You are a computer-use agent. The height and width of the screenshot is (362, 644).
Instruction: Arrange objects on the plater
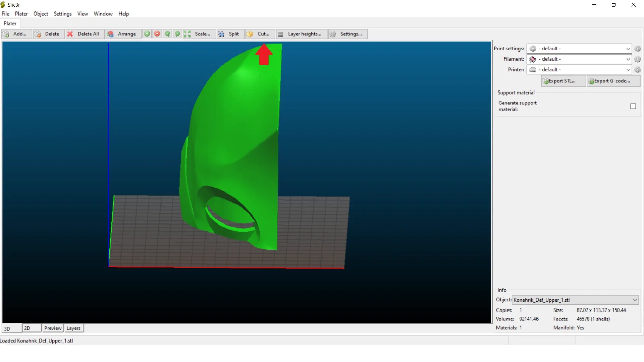click(x=123, y=34)
